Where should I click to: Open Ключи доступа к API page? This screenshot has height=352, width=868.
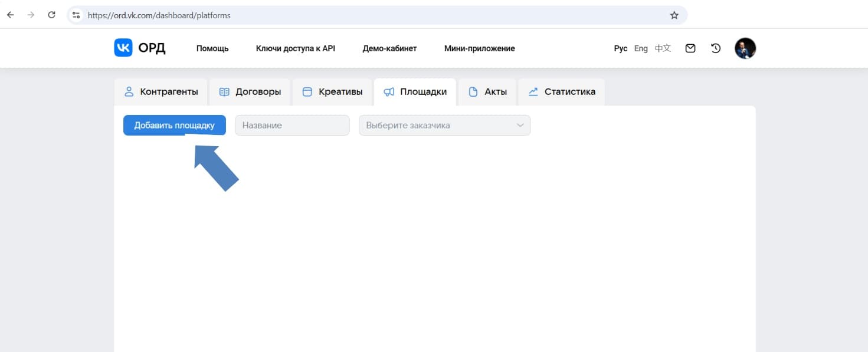click(x=295, y=48)
